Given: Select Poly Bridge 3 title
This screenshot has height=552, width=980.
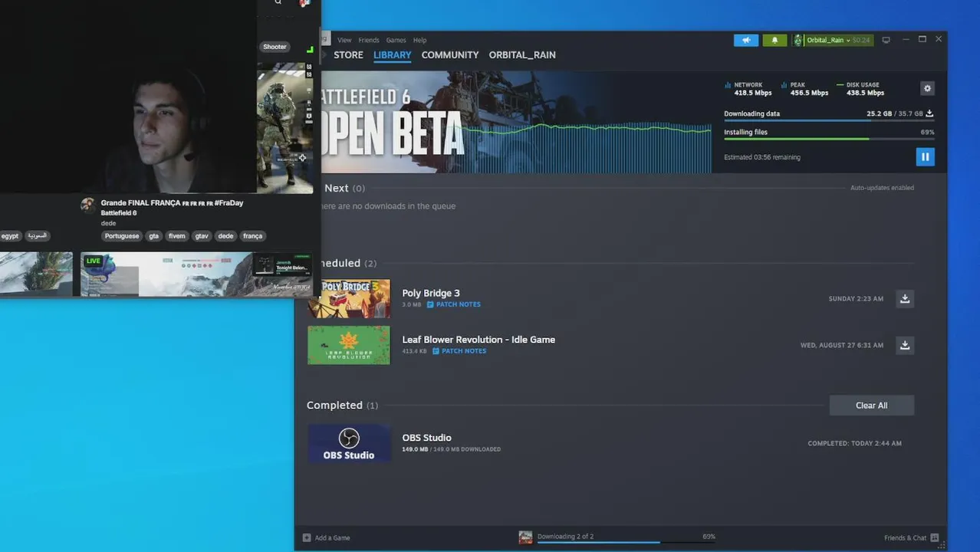Looking at the screenshot, I should coord(431,293).
